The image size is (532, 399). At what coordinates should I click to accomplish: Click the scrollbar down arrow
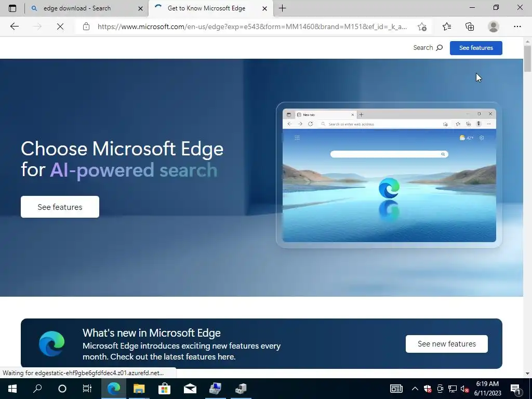pos(527,374)
